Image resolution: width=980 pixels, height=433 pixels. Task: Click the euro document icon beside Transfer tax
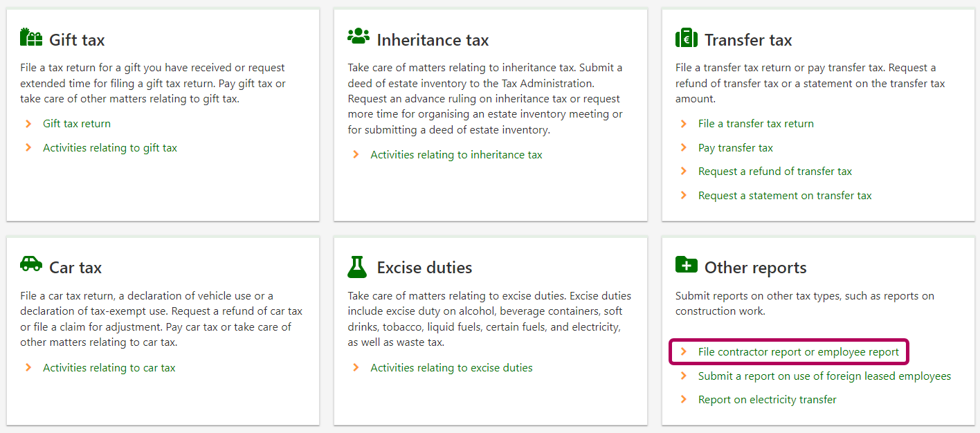point(686,38)
